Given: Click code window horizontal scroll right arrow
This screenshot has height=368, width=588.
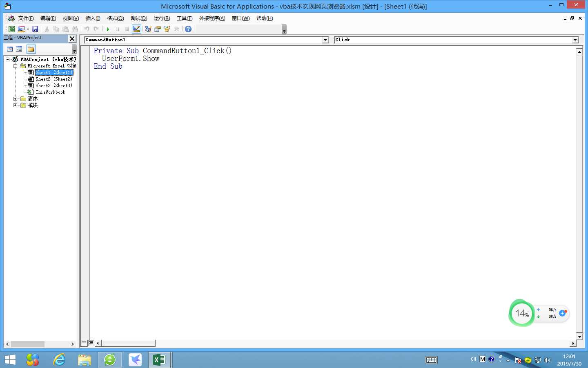Looking at the screenshot, I should pos(573,343).
